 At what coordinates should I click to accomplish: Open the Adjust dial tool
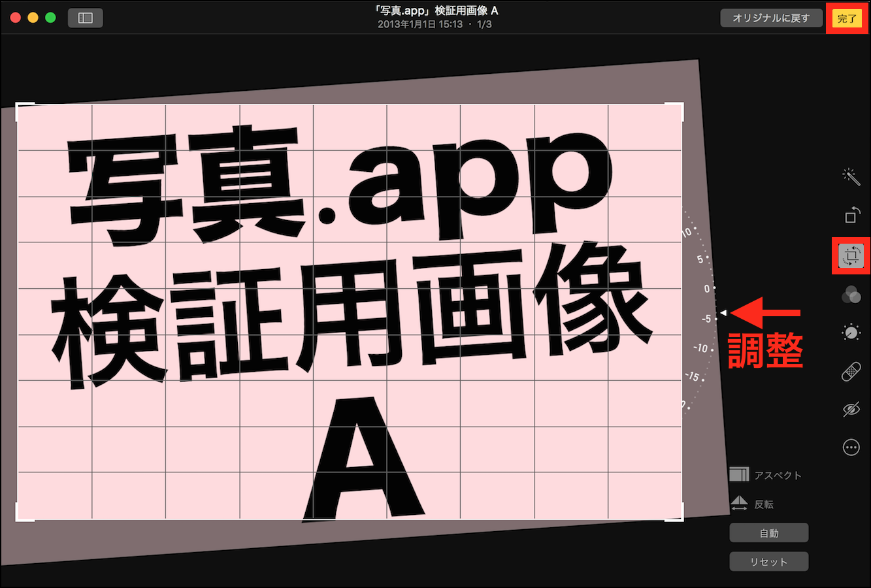(851, 333)
